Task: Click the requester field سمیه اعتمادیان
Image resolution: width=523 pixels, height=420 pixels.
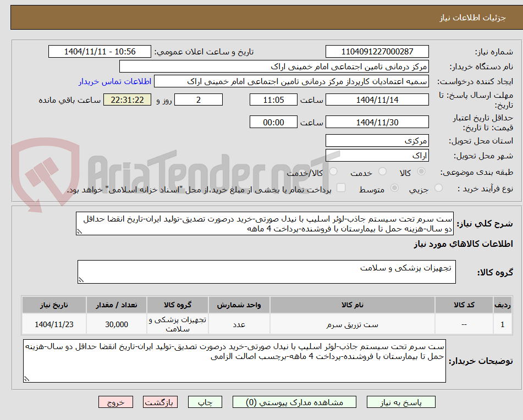Action: (x=291, y=82)
